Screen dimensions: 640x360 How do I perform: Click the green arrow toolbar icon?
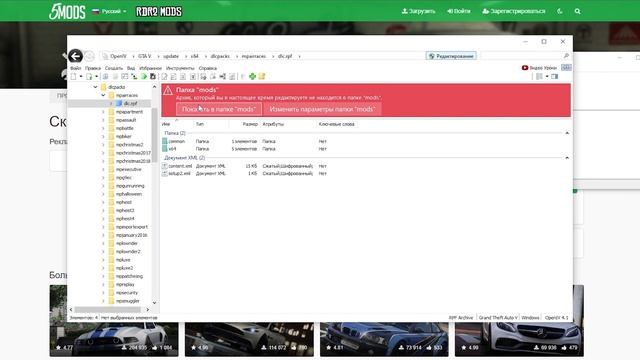click(x=144, y=76)
